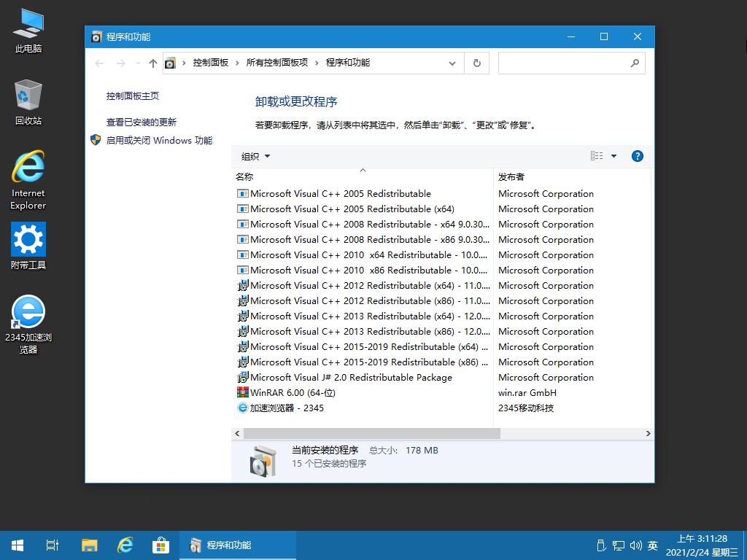Click the 程序和功能 breadcrumb item
The width and height of the screenshot is (747, 560).
348,63
